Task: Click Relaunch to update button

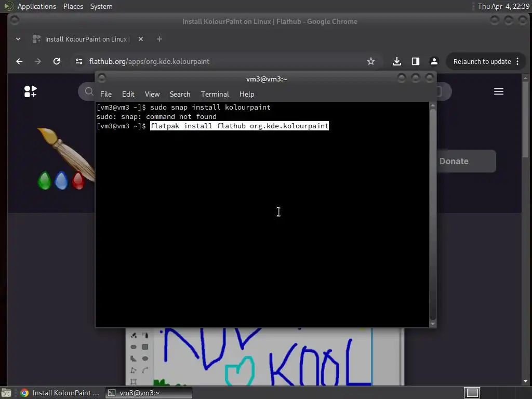Action: coord(482,61)
